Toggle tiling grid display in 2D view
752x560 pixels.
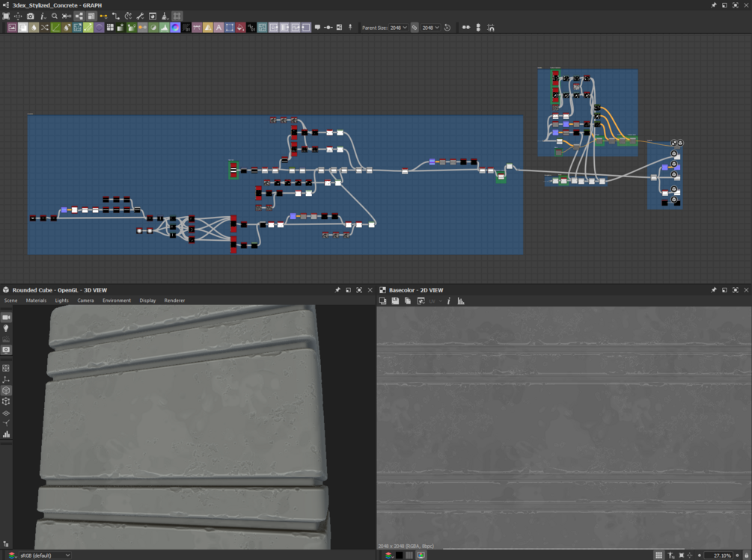click(x=659, y=556)
